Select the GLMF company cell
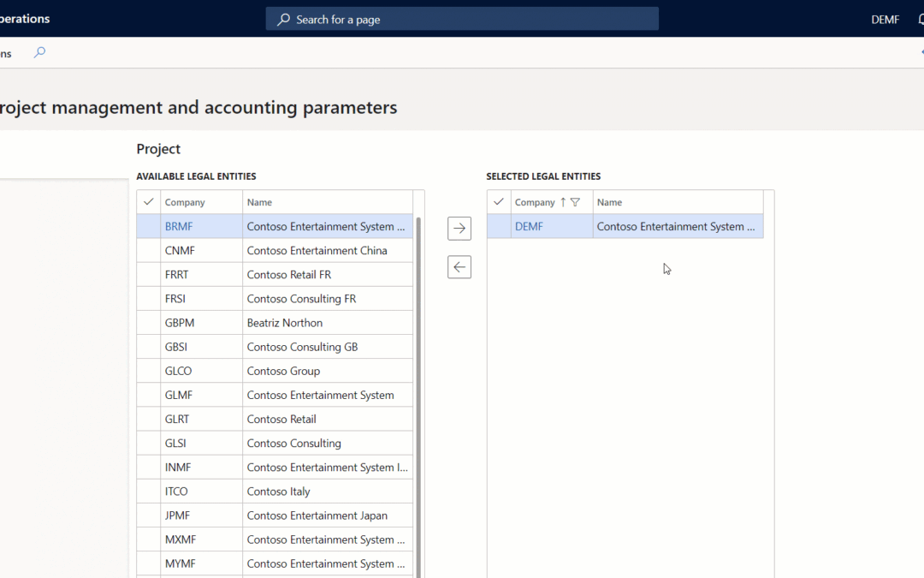The height and width of the screenshot is (578, 924). [x=201, y=395]
